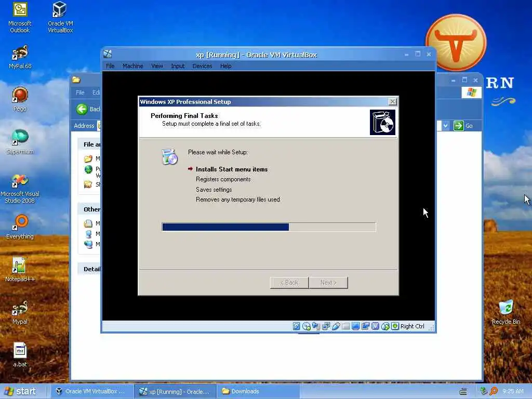Open the File menu in VirtualBox VM window
Image resolution: width=532 pixels, height=399 pixels.
point(110,66)
